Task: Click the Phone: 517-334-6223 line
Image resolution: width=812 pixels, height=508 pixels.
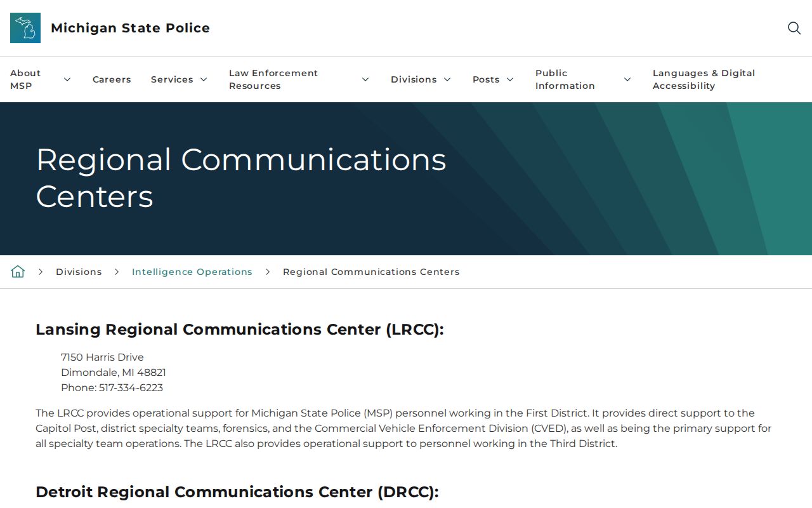Action: coord(112,387)
